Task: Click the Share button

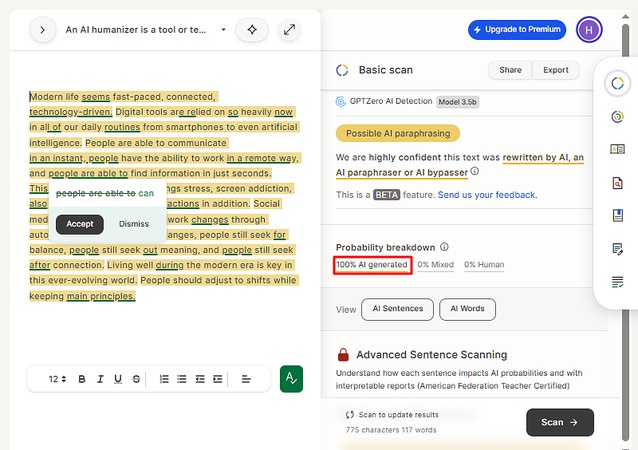Action: coord(510,70)
